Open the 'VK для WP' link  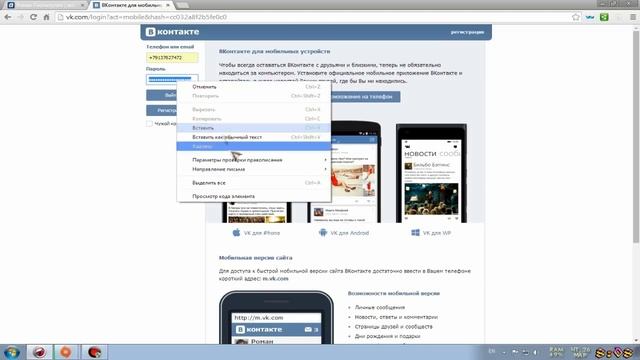(437, 233)
